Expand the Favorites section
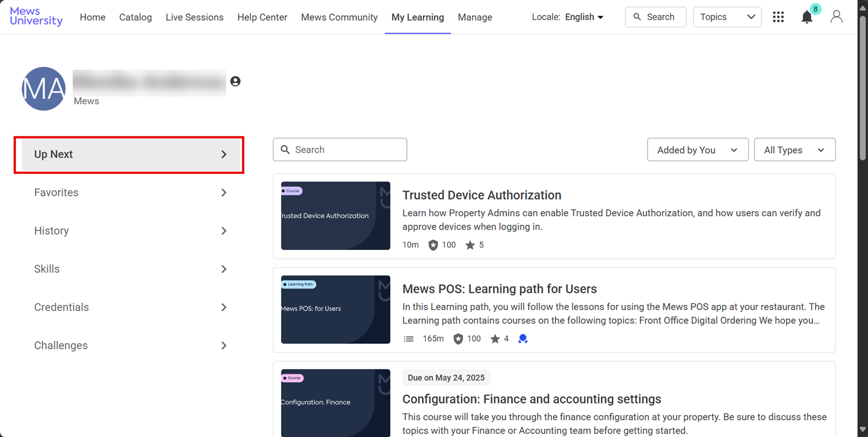Screen dimensions: 868x437 click(x=131, y=193)
